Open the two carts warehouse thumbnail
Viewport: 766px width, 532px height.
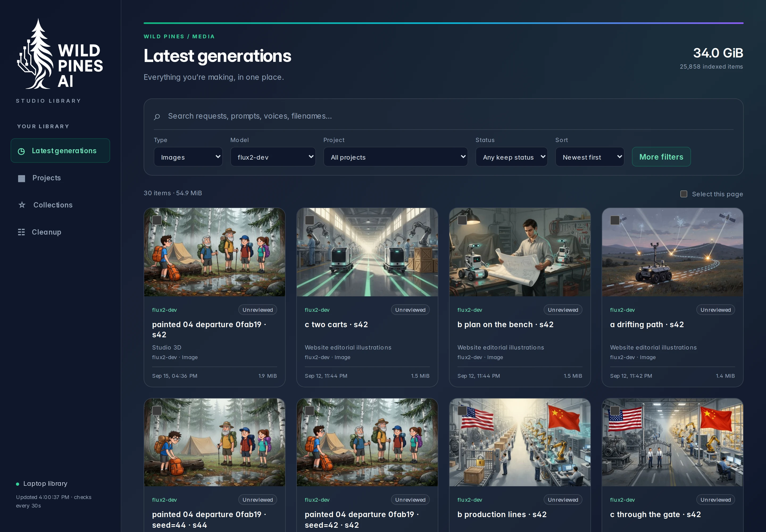click(367, 252)
